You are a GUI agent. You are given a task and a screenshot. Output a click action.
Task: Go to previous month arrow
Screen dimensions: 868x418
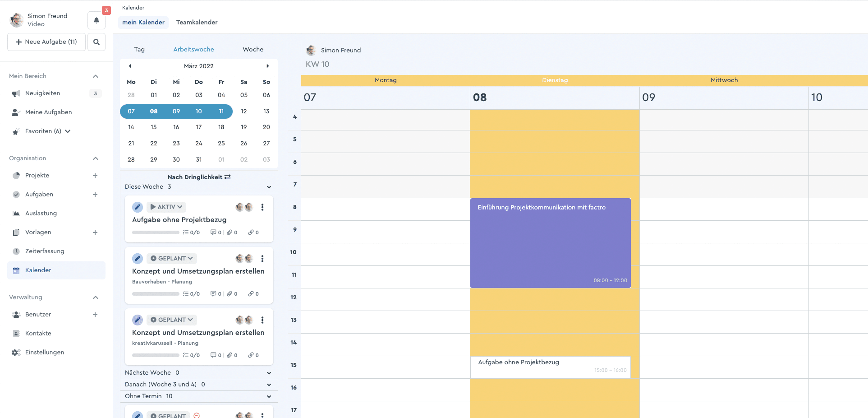130,66
